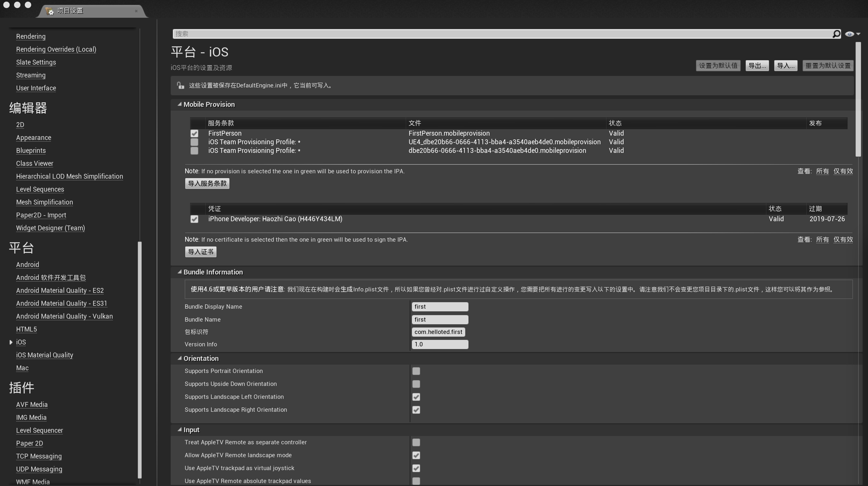Image resolution: width=868 pixels, height=486 pixels.
Task: Show 所有 certificates in certificate view filter
Action: [x=822, y=240]
